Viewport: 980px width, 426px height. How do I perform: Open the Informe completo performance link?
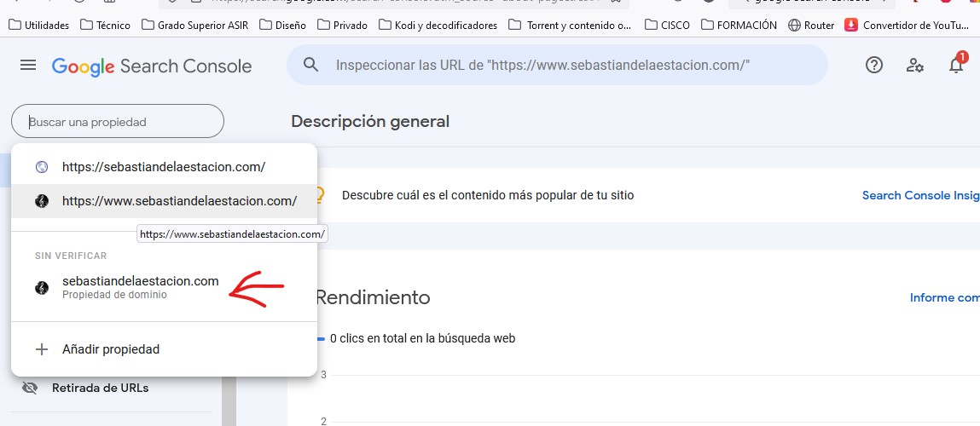tap(944, 297)
